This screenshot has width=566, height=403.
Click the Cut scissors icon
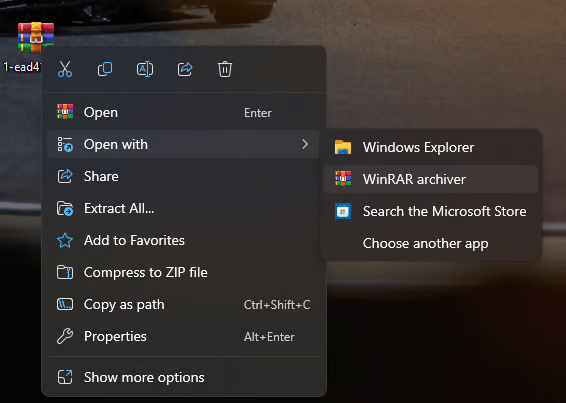pos(65,69)
